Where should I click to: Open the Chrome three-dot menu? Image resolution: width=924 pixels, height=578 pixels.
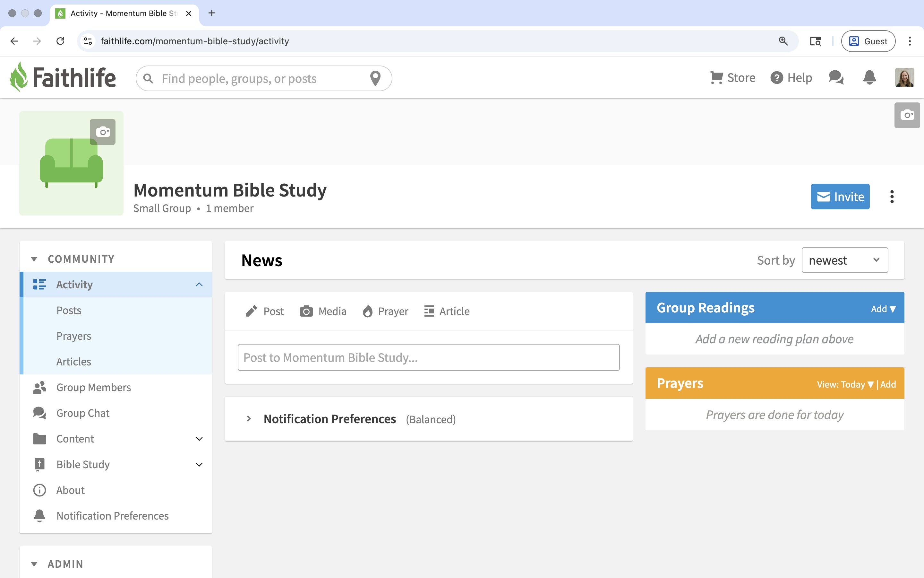pyautogui.click(x=910, y=41)
